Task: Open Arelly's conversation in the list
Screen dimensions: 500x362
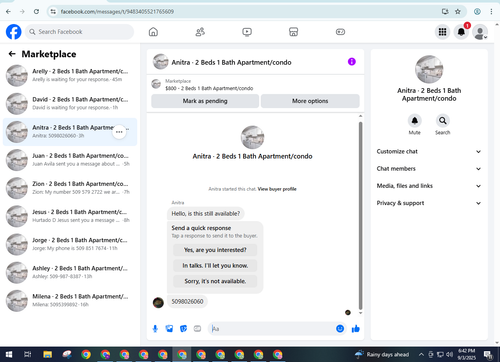Action: [x=70, y=75]
